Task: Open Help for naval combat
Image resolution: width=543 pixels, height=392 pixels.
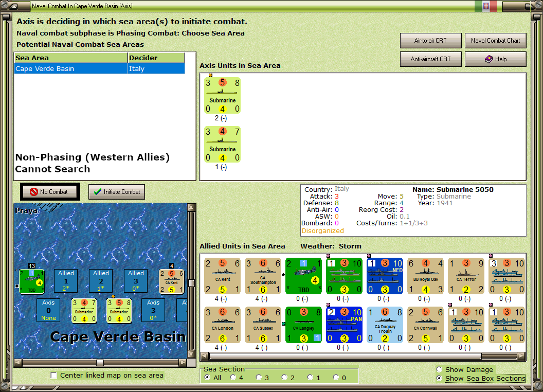Action: tap(495, 59)
